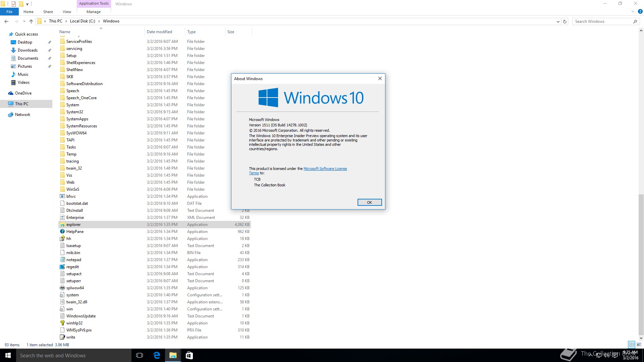Click the bfsvc application icon
Image resolution: width=644 pixels, height=362 pixels.
pyautogui.click(x=62, y=196)
